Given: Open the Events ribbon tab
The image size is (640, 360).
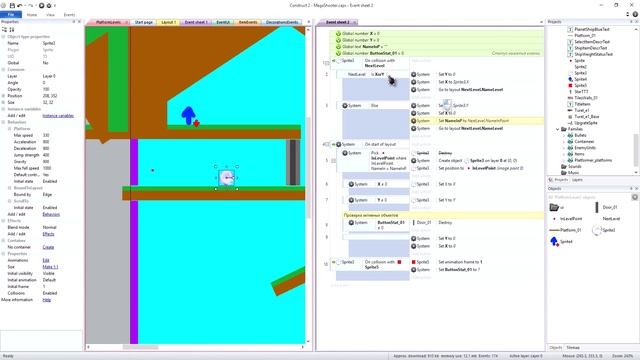Looking at the screenshot, I should pos(69,15).
